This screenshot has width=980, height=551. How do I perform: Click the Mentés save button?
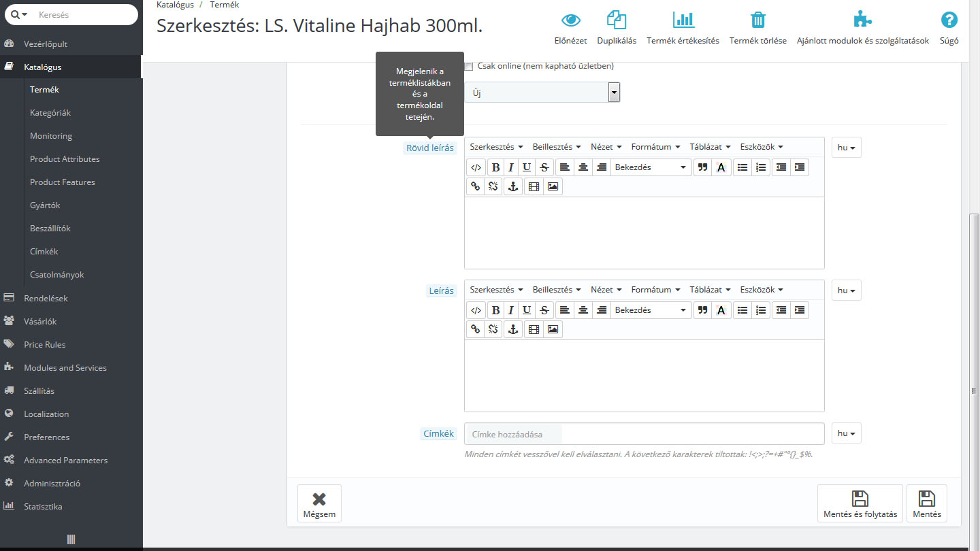(927, 503)
